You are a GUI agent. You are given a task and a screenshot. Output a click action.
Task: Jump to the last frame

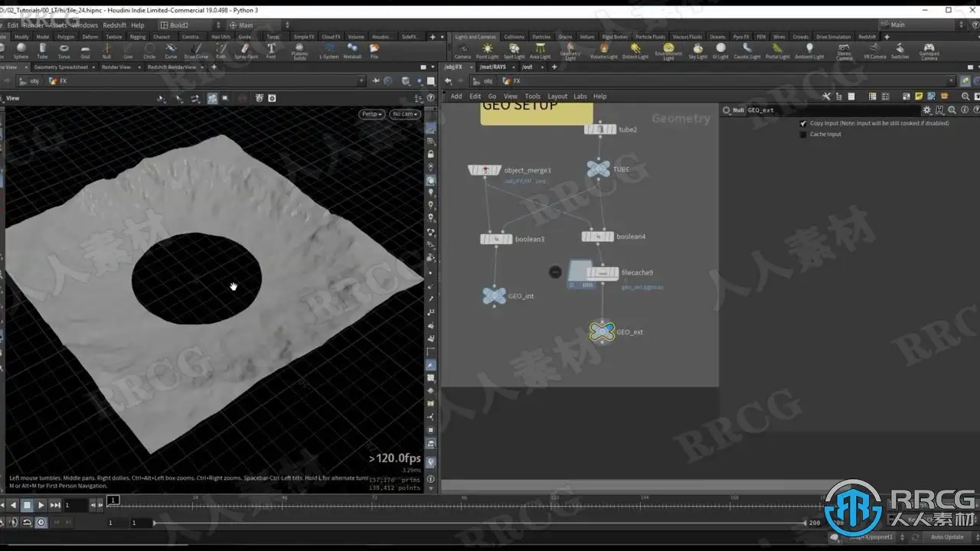[x=55, y=505]
